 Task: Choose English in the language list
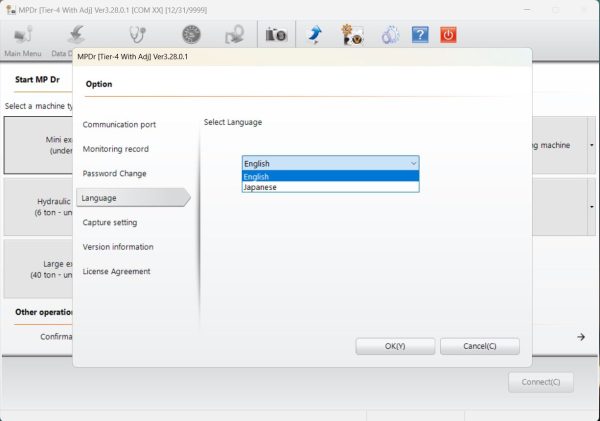[x=331, y=176]
